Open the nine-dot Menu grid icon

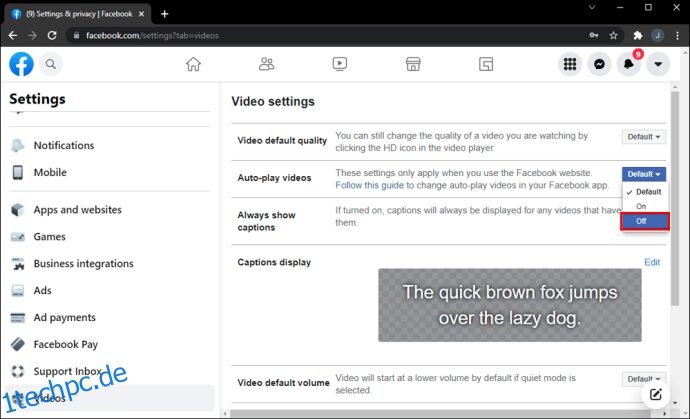click(570, 64)
